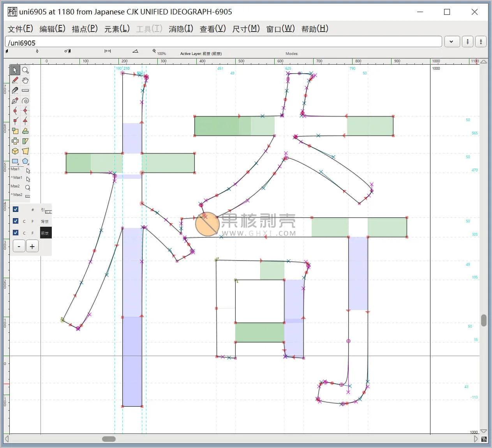The width and height of the screenshot is (492, 448).
Task: Select the Curve point tool
Action: 15,111
